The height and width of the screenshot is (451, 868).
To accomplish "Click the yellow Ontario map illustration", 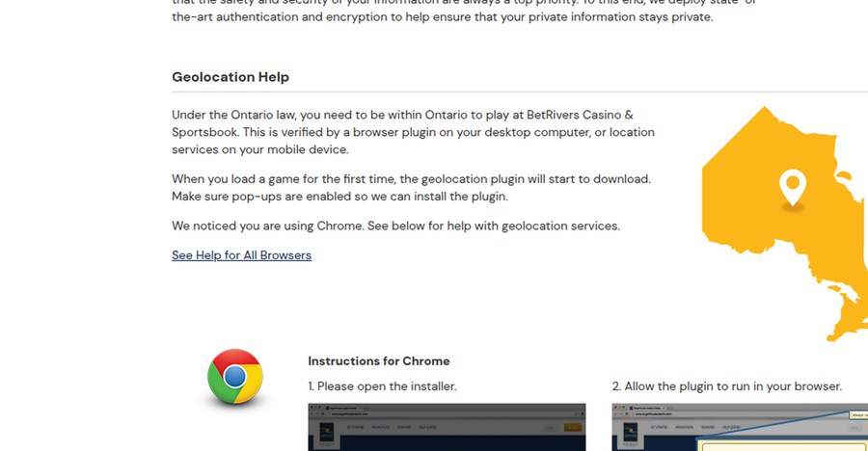I will pos(785,224).
